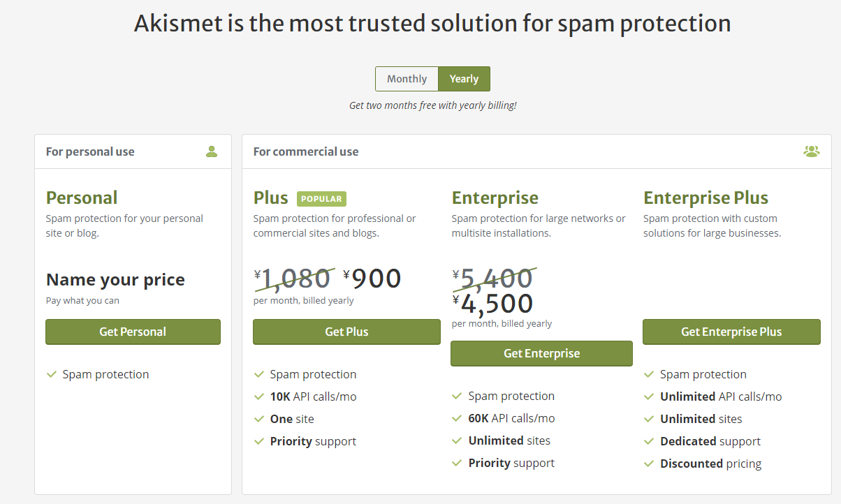Click the Plus plan ¥900 price
The image size is (841, 504).
click(372, 279)
